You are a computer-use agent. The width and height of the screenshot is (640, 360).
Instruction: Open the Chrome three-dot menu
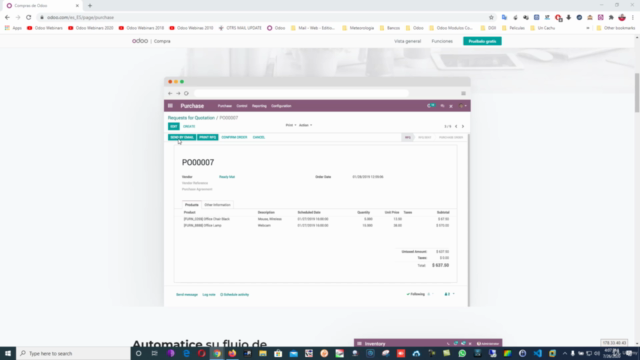(633, 18)
